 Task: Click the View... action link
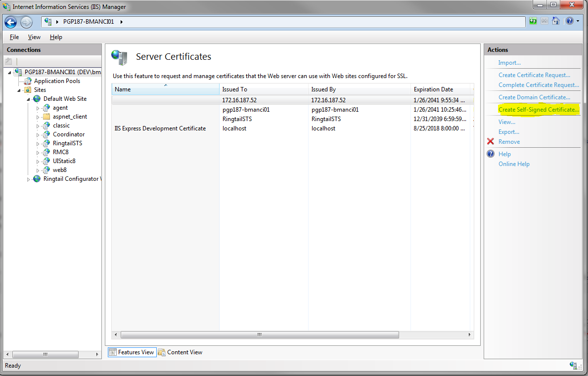coord(506,122)
